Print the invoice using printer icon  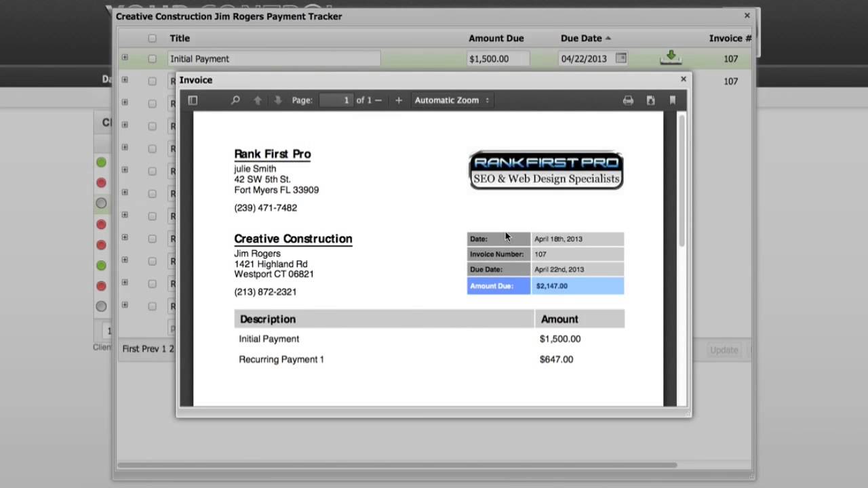point(628,100)
